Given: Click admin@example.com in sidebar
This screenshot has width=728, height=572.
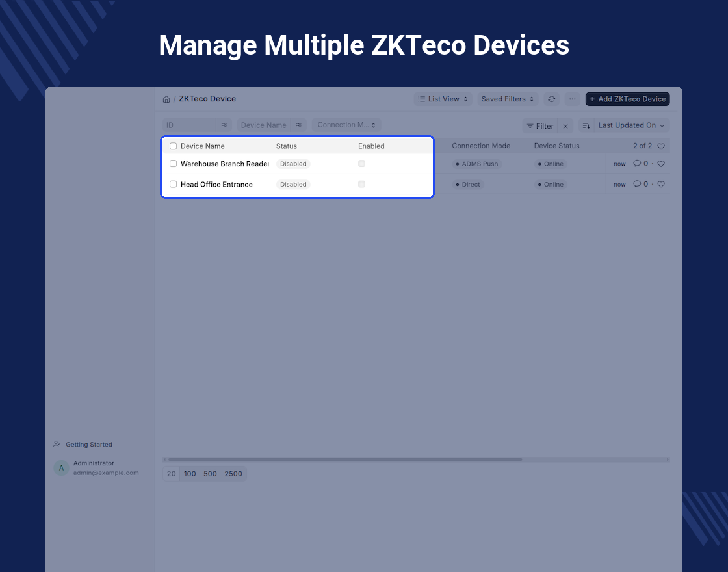Looking at the screenshot, I should point(106,473).
